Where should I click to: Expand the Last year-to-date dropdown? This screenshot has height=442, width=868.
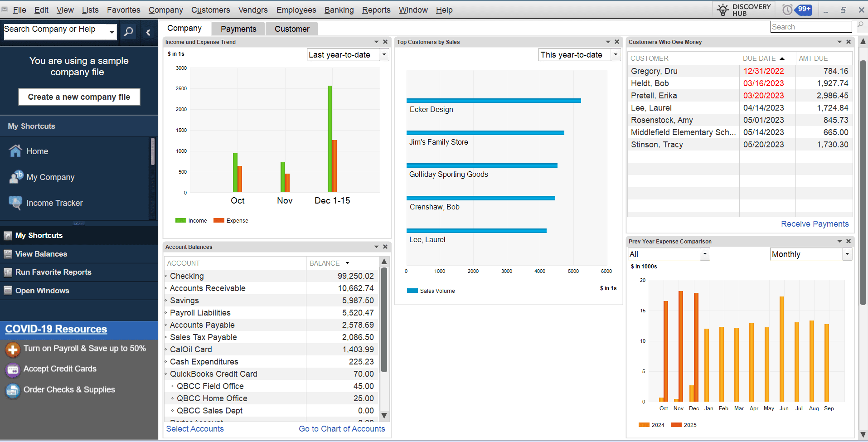pyautogui.click(x=384, y=55)
